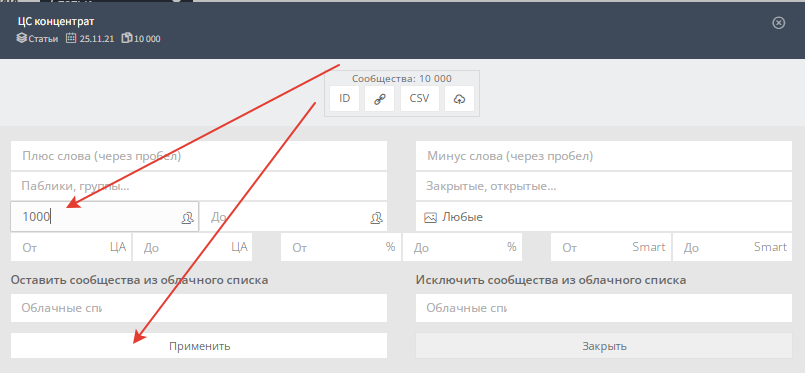Focus the members minimum field with 1000
Image resolution: width=805 pixels, height=373 pixels.
(x=104, y=217)
